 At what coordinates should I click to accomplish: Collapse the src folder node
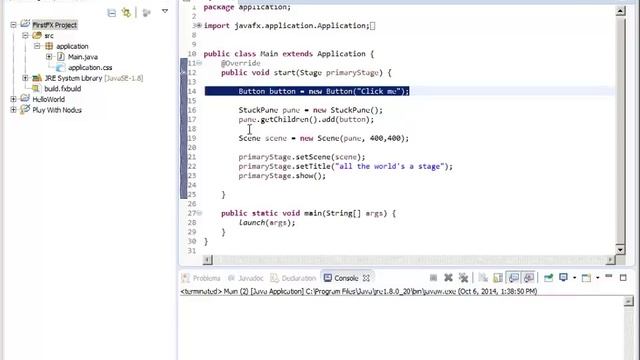(x=25, y=36)
